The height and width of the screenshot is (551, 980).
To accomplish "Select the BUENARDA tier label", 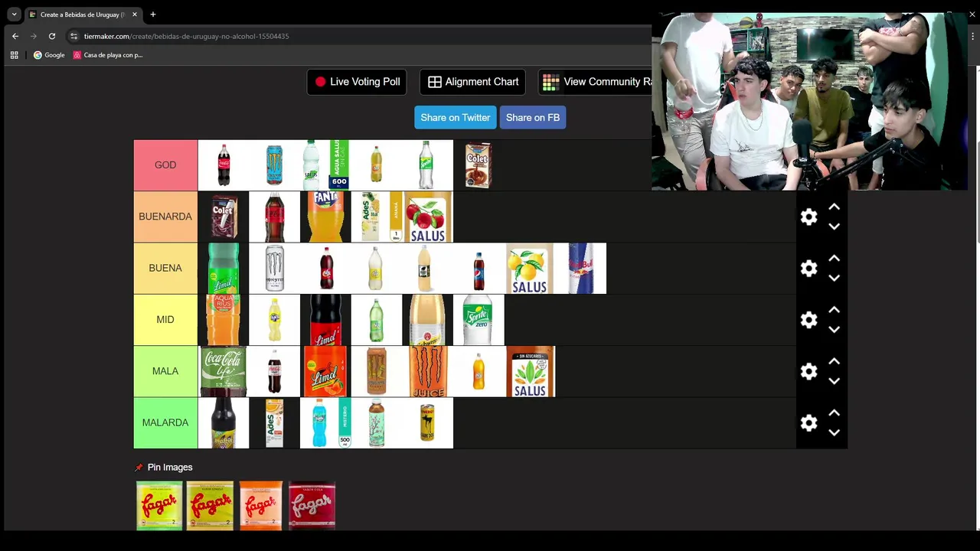I will 165,217.
